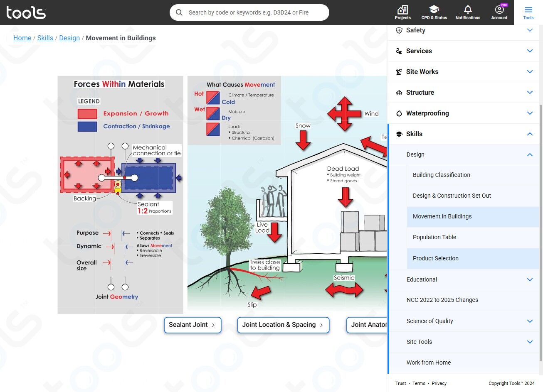Open the Privacy footer link
The height and width of the screenshot is (392, 543).
439,383
